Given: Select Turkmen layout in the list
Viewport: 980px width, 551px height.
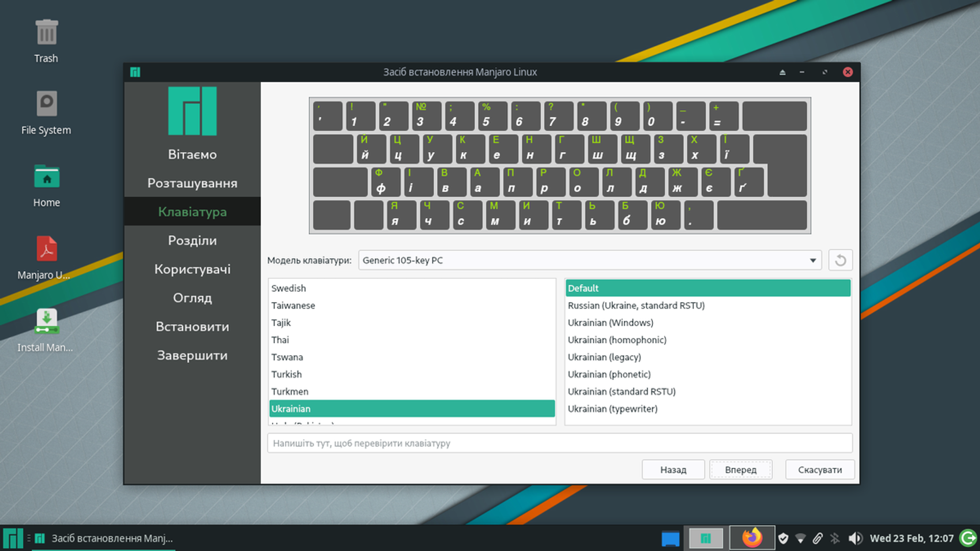Looking at the screenshot, I should 412,391.
